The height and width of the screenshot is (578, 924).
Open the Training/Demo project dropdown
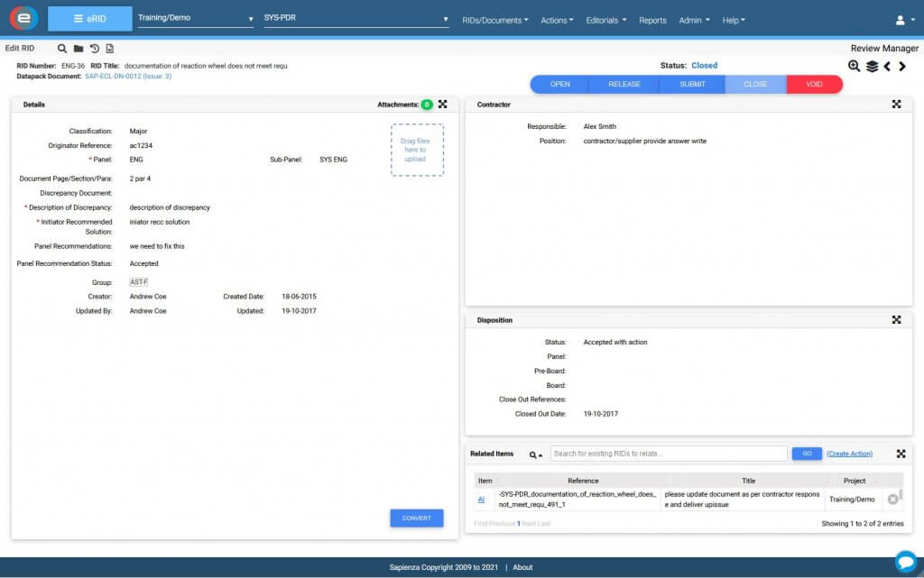point(196,18)
